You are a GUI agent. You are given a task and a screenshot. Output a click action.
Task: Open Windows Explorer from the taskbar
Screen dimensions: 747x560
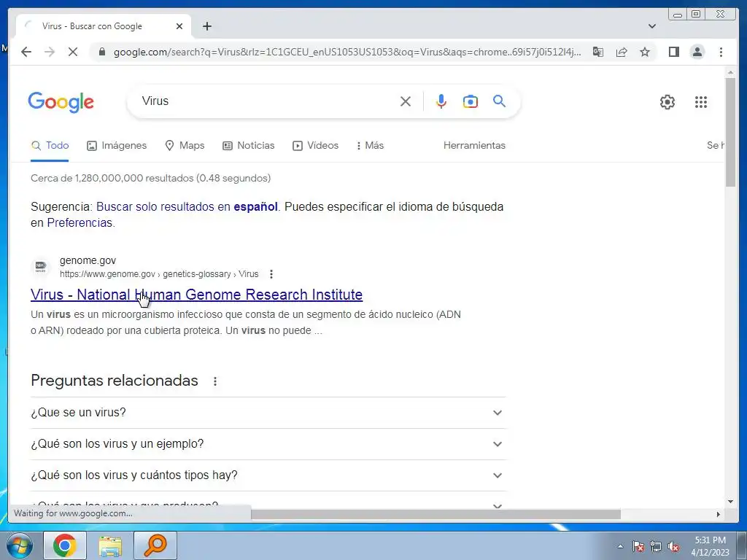click(x=110, y=545)
